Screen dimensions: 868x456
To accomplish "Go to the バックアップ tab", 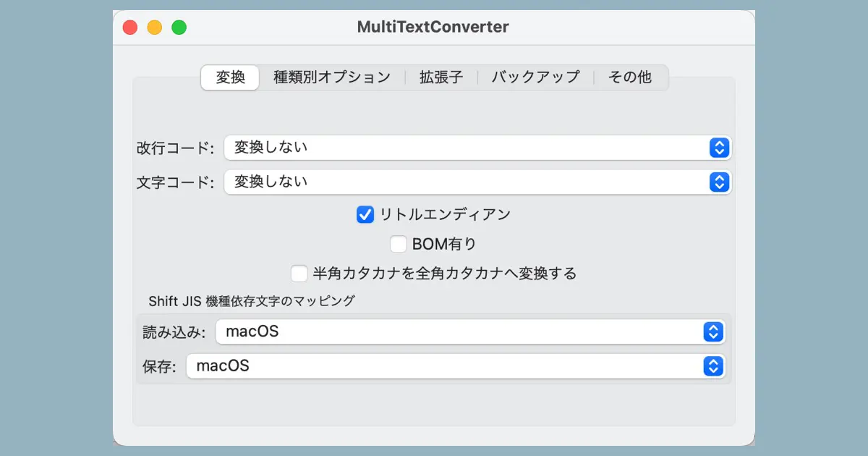I will click(x=535, y=77).
